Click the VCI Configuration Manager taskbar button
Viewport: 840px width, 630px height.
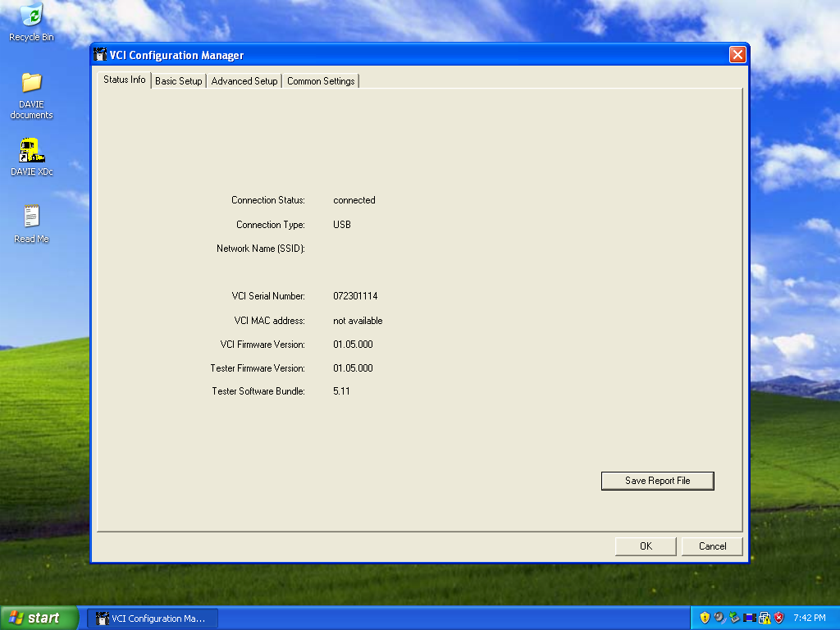click(153, 619)
